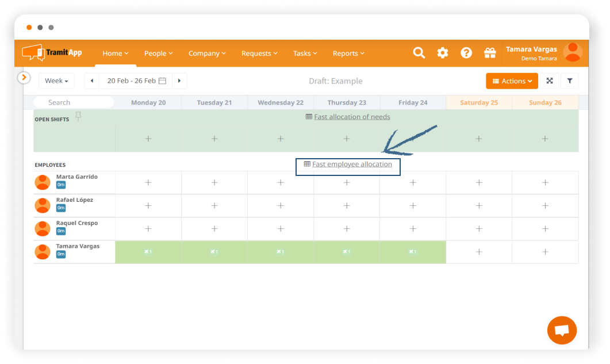Open the Week view dropdown
This screenshot has width=610, height=364.
tap(56, 81)
